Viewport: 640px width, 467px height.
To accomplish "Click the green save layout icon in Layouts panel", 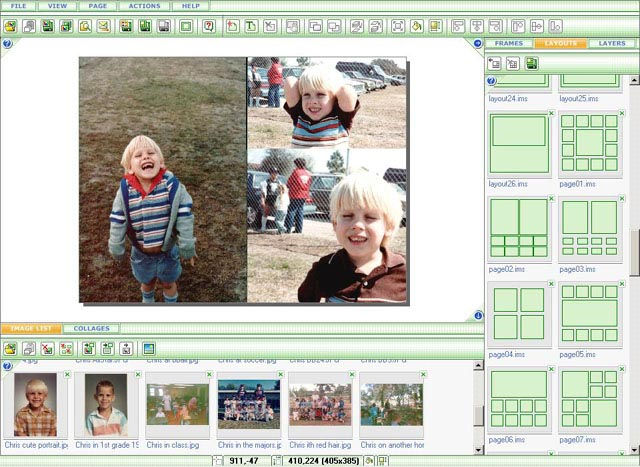I will [x=531, y=63].
